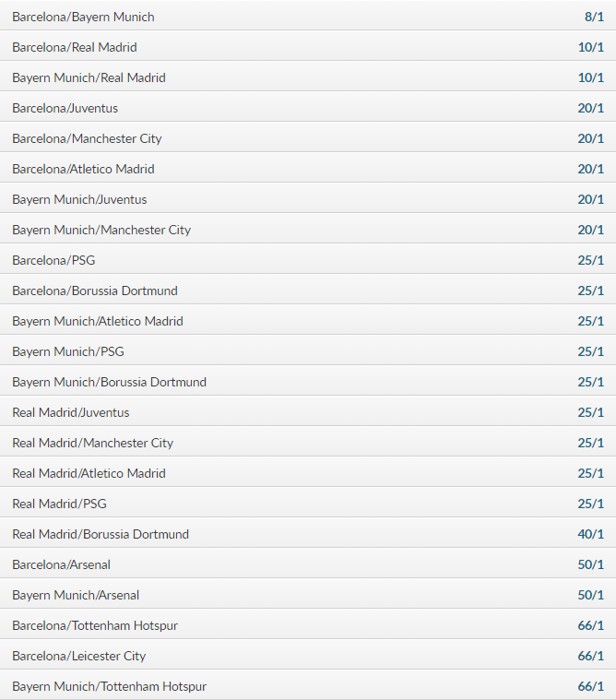Pick the Bayern Munich/PSG 25/1 odds
616x700 pixels.
pyautogui.click(x=590, y=351)
